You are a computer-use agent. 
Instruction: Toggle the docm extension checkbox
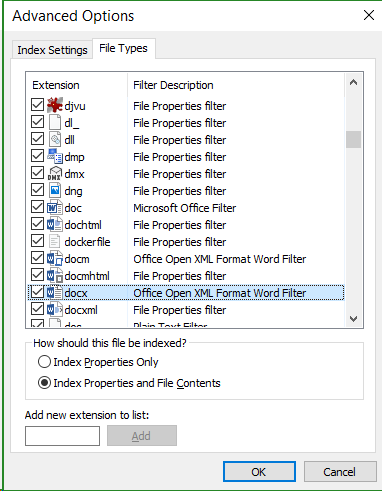(37, 257)
